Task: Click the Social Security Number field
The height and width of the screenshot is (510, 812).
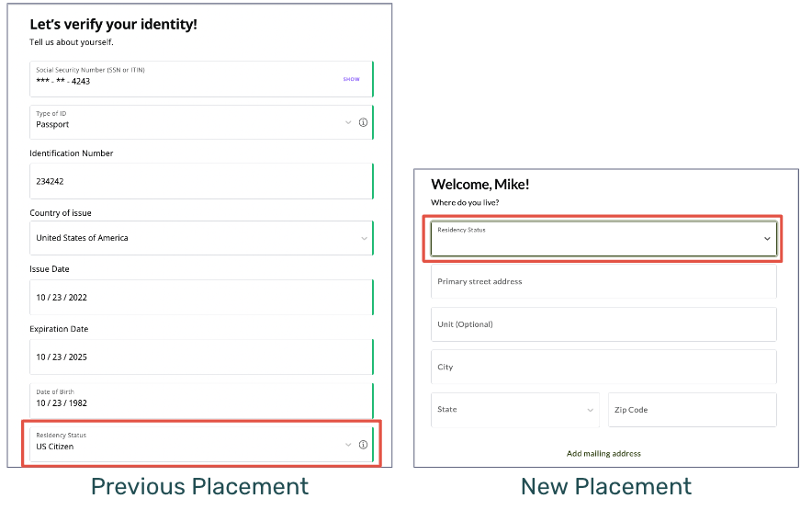Action: click(x=184, y=79)
